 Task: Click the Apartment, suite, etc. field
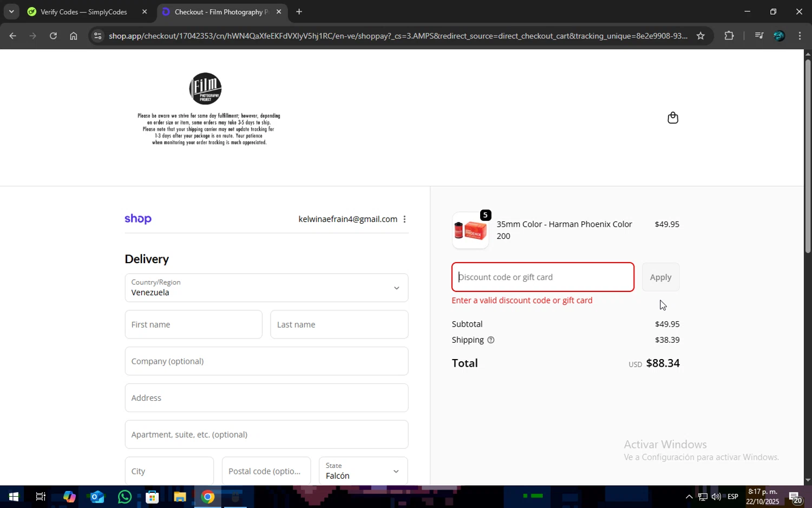(x=266, y=434)
